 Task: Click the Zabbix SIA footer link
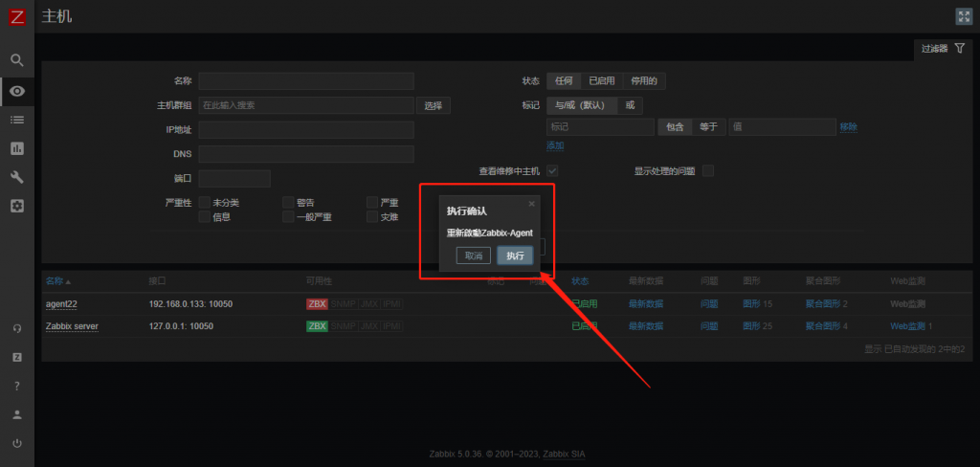tap(564, 454)
